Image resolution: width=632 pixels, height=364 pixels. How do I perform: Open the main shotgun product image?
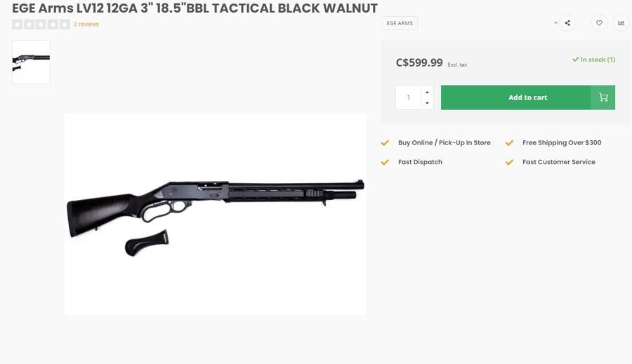pyautogui.click(x=216, y=214)
